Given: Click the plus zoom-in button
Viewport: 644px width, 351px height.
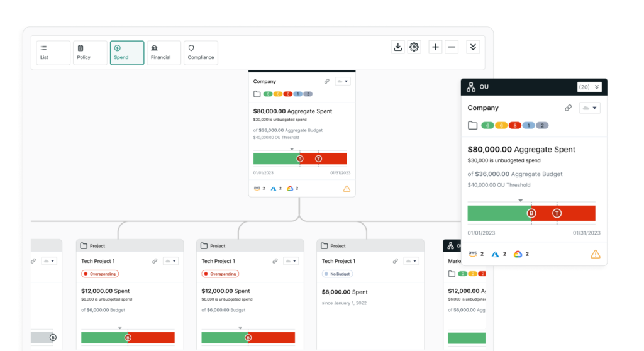Looking at the screenshot, I should click(435, 47).
